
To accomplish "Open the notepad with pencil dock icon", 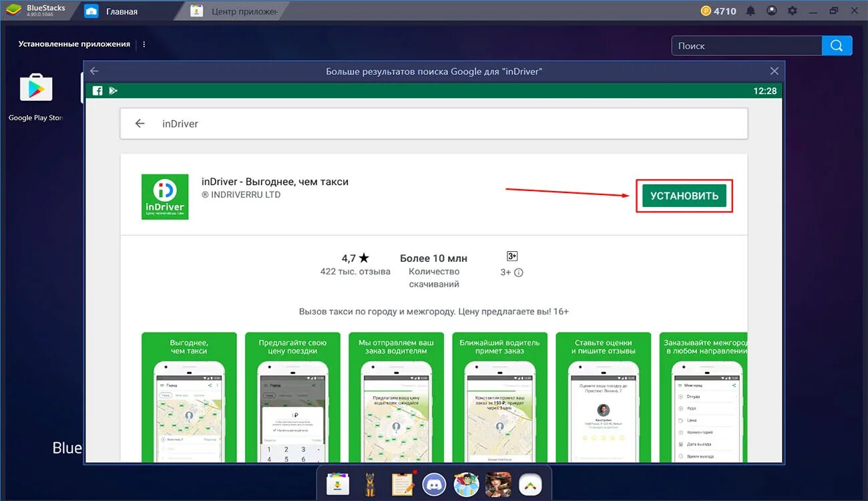I will click(x=403, y=484).
